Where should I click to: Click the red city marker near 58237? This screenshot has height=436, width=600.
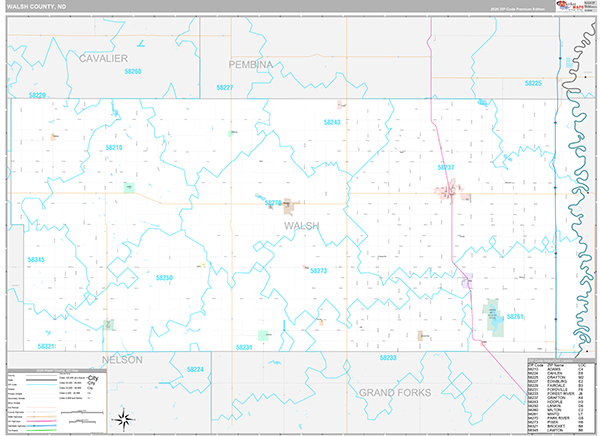[451, 189]
